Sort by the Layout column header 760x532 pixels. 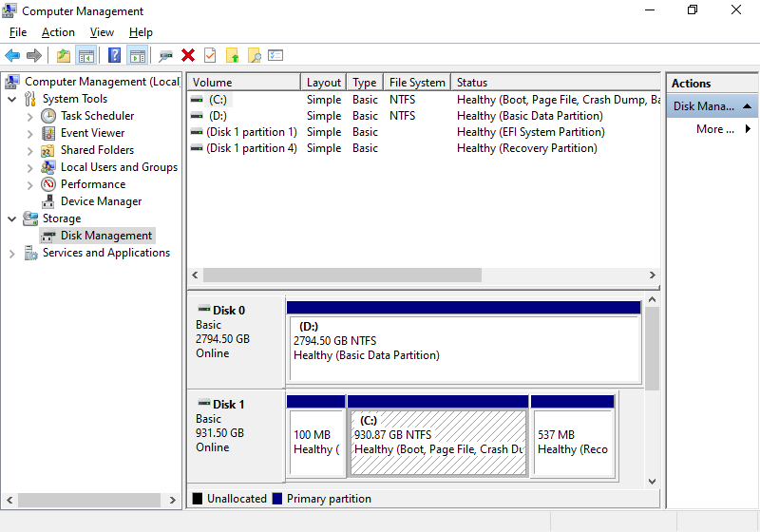(323, 83)
